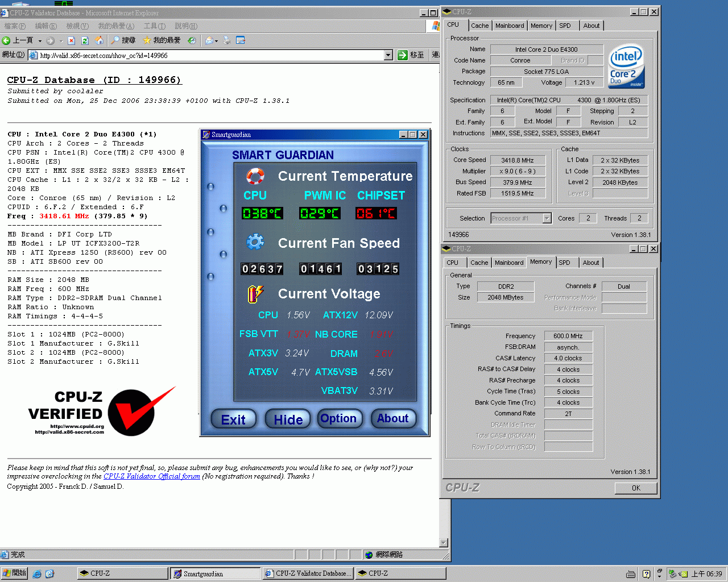The height and width of the screenshot is (582, 728).
Task: Open the 說明(H) Help menu
Action: pos(186,26)
